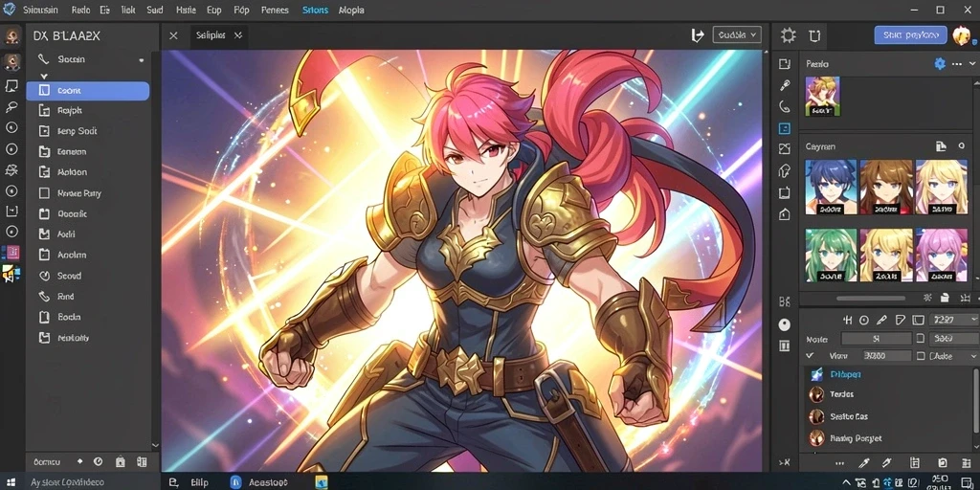Screen dimensions: 980x490
Task: Click the white circle icon in the right vertical strip
Action: point(785,325)
